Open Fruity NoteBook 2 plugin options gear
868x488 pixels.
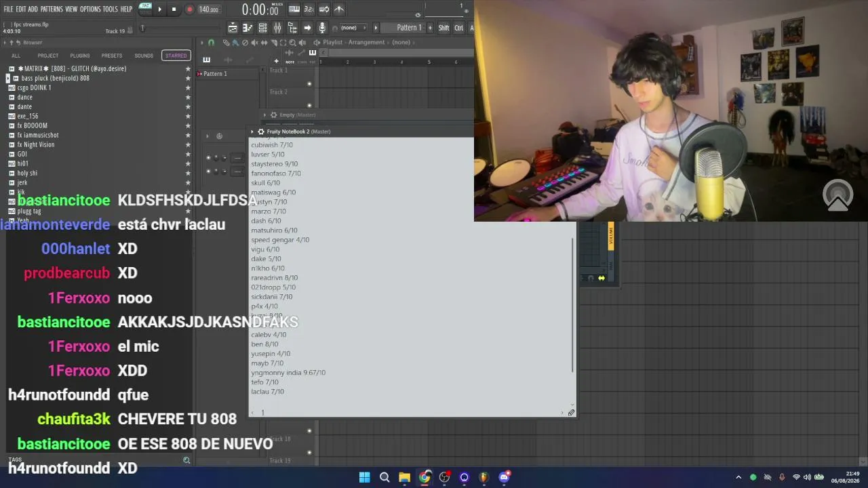tap(261, 131)
